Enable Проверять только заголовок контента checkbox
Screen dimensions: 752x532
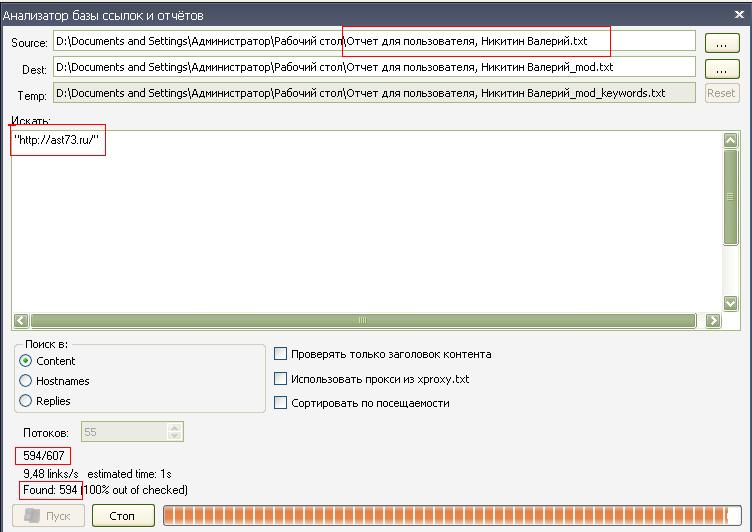(x=280, y=354)
